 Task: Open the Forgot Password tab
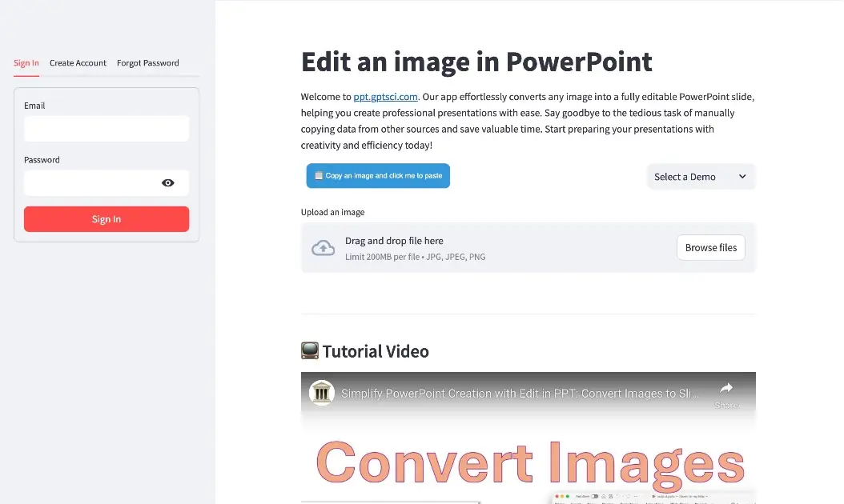147,62
